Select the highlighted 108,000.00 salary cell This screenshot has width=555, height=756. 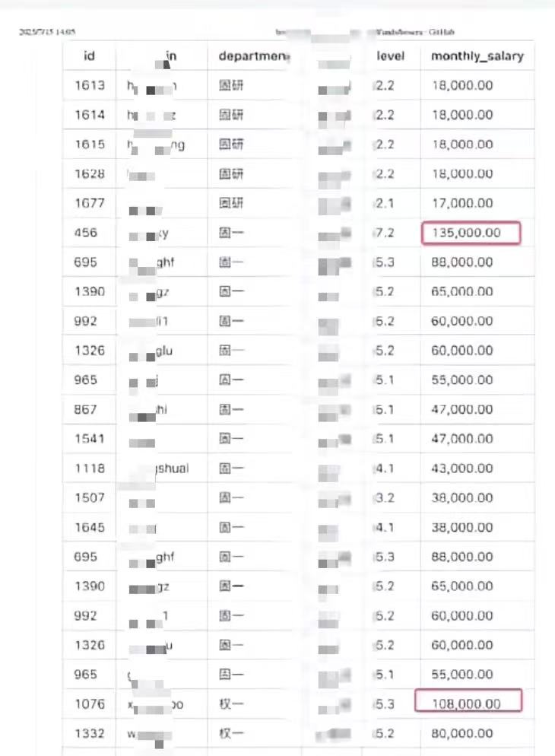pos(468,704)
